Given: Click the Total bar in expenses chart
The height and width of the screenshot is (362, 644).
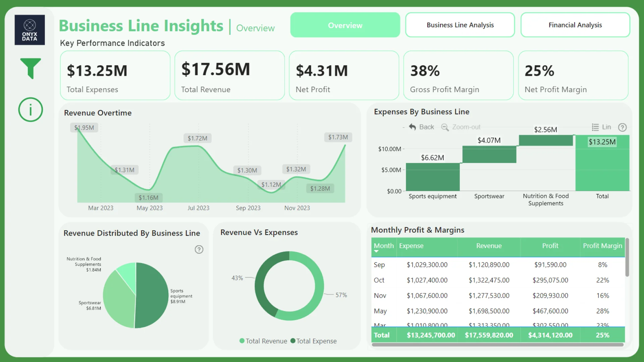Looking at the screenshot, I should (x=602, y=163).
